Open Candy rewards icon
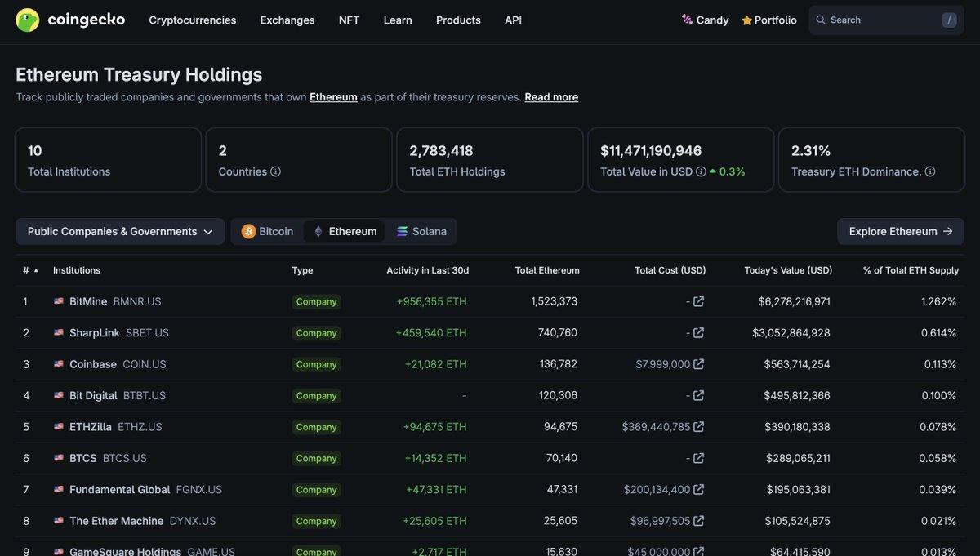980x556 pixels. coord(687,20)
